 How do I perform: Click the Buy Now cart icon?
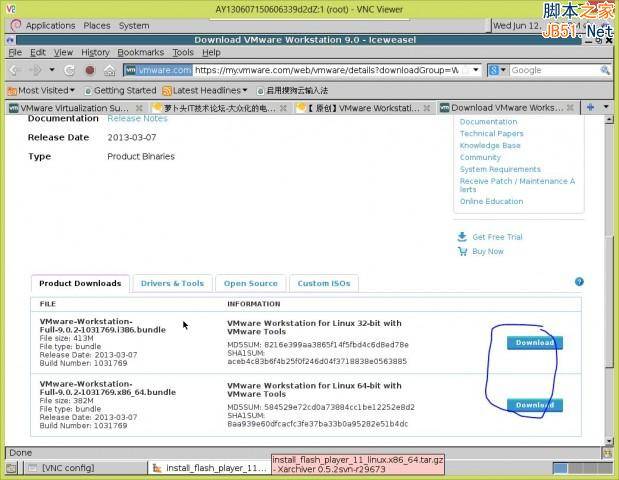tap(462, 252)
